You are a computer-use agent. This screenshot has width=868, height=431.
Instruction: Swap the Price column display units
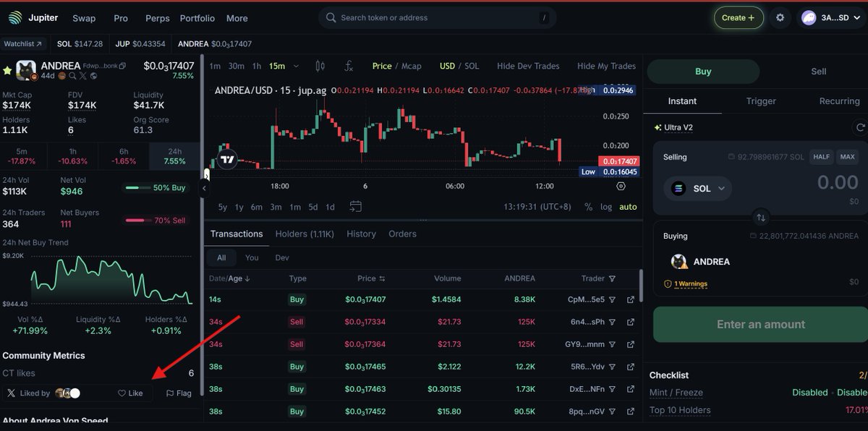[x=382, y=278]
